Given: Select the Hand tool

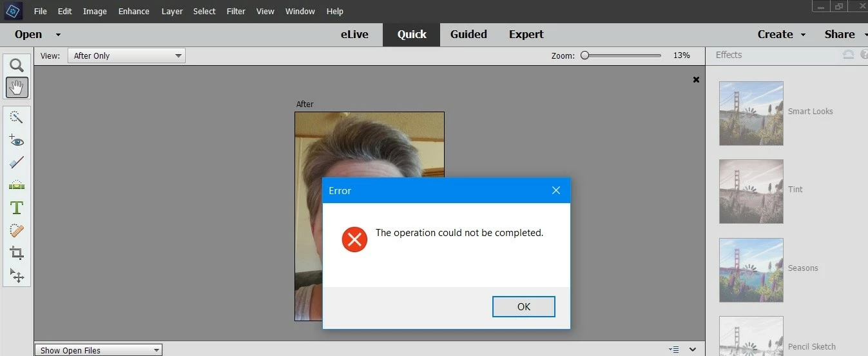Looking at the screenshot, I should pyautogui.click(x=16, y=87).
